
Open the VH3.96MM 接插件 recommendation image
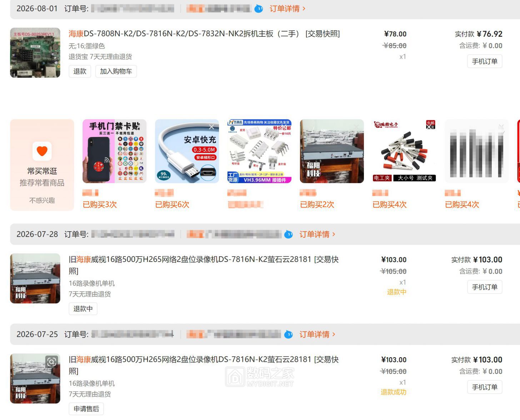259,151
